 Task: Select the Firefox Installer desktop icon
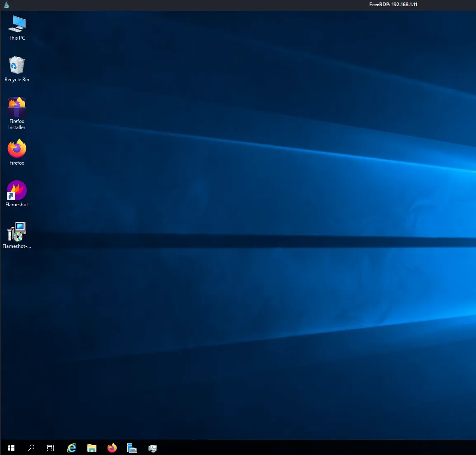[17, 107]
